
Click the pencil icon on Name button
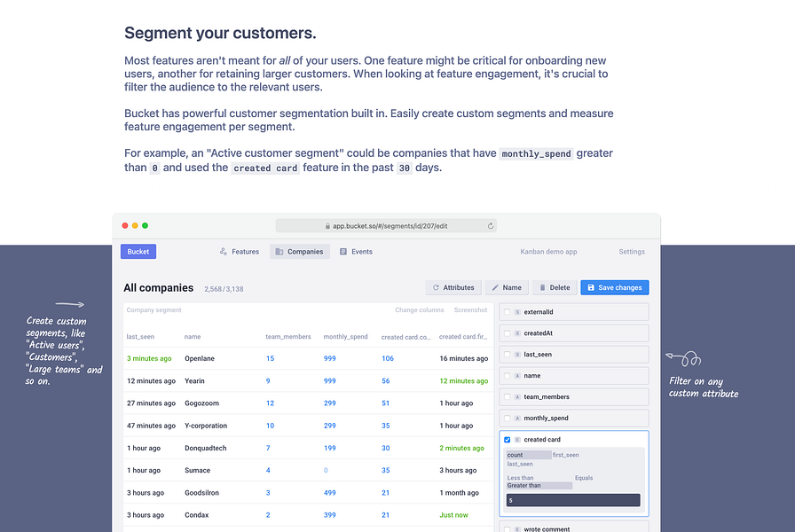495,287
